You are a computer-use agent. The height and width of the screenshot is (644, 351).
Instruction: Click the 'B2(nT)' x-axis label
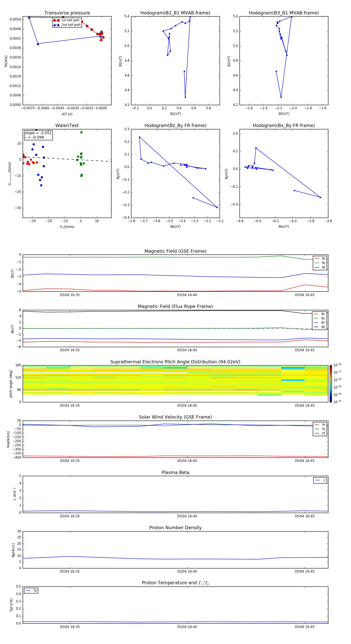tap(175, 114)
